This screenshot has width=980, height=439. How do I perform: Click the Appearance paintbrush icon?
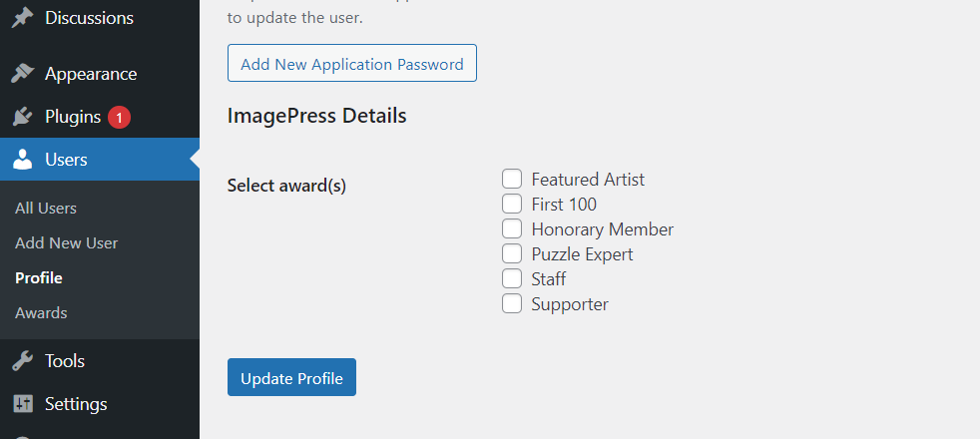[x=23, y=74]
